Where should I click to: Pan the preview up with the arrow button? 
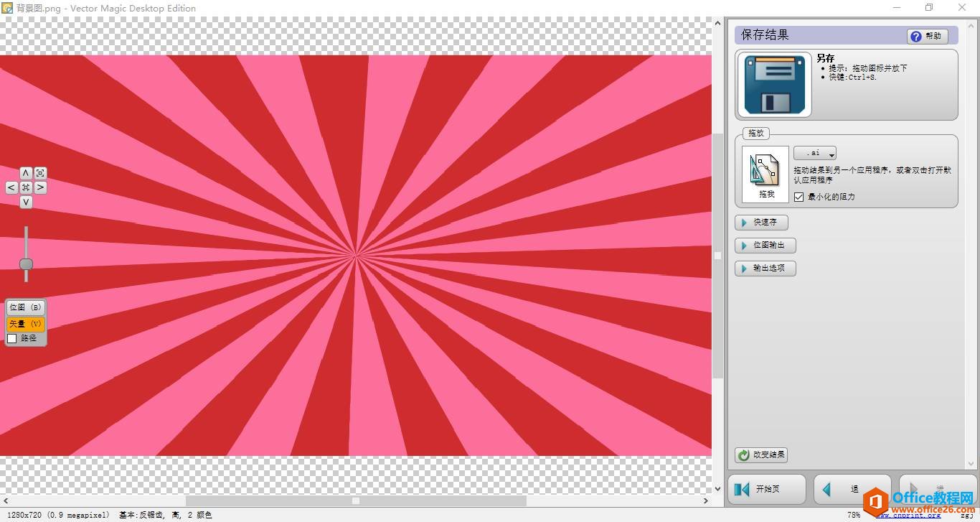[26, 173]
